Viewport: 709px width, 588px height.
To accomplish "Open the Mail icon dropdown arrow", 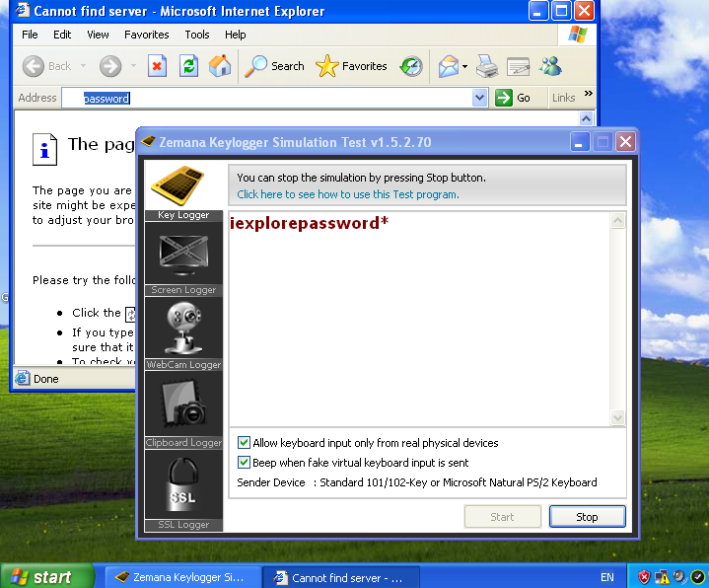I will point(464,67).
